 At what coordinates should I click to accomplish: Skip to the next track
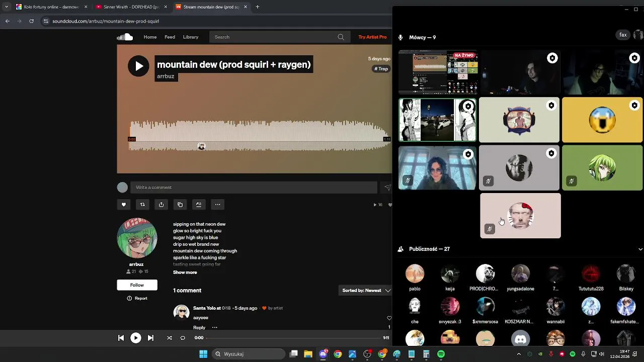(150, 338)
